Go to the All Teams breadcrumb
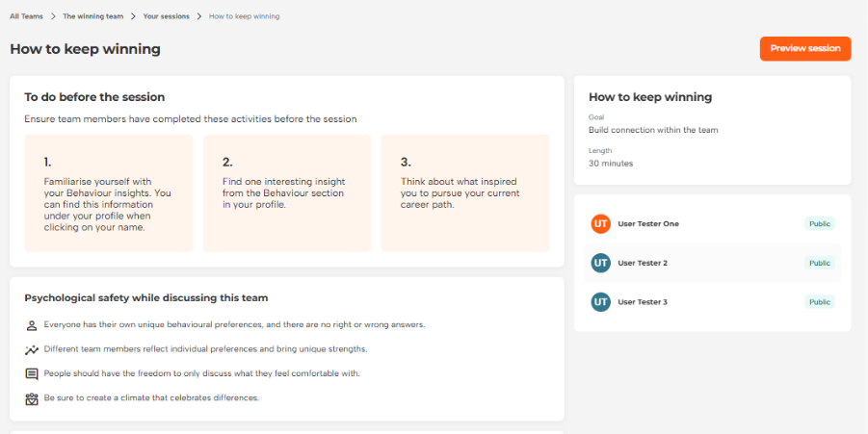868x434 pixels. (27, 16)
